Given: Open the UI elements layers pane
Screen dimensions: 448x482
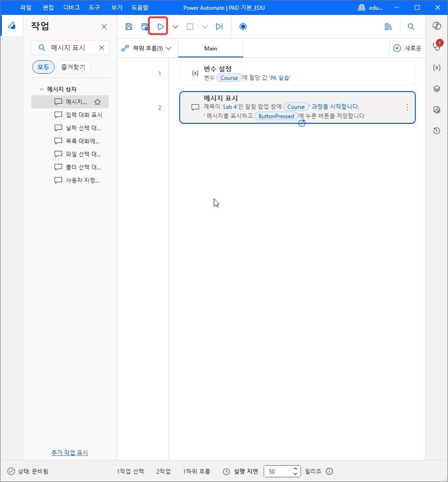Looking at the screenshot, I should (x=437, y=89).
